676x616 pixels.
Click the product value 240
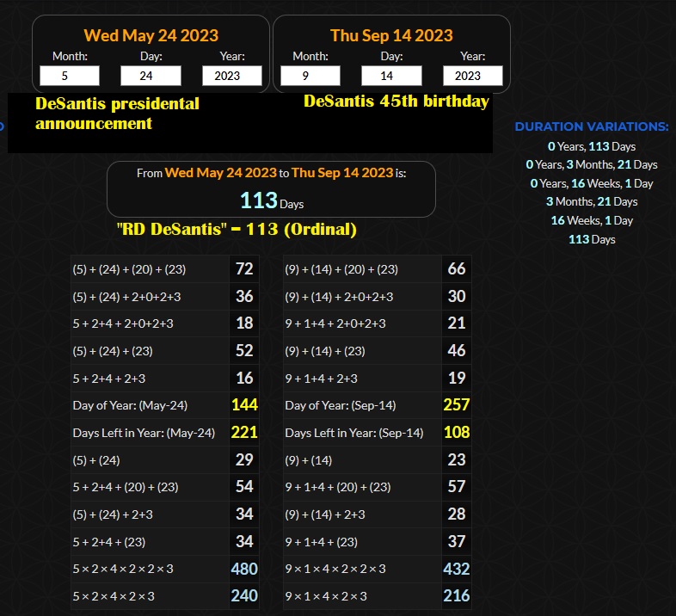[x=244, y=595]
